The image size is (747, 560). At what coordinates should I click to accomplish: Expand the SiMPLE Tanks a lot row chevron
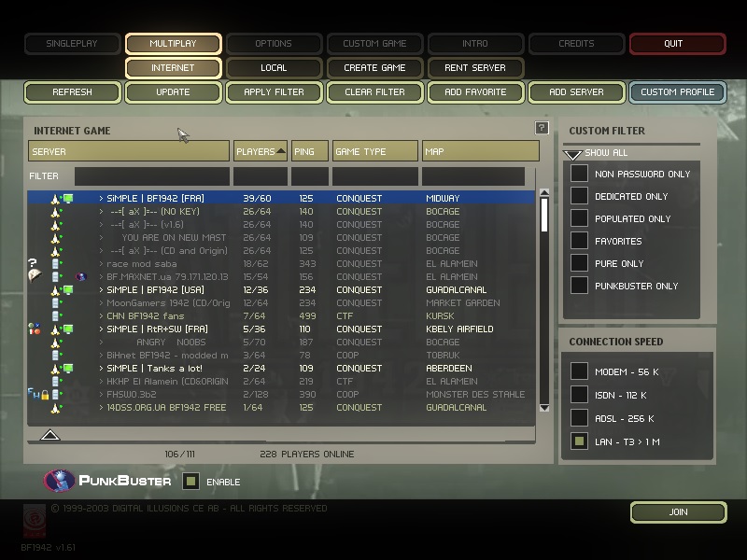click(101, 368)
